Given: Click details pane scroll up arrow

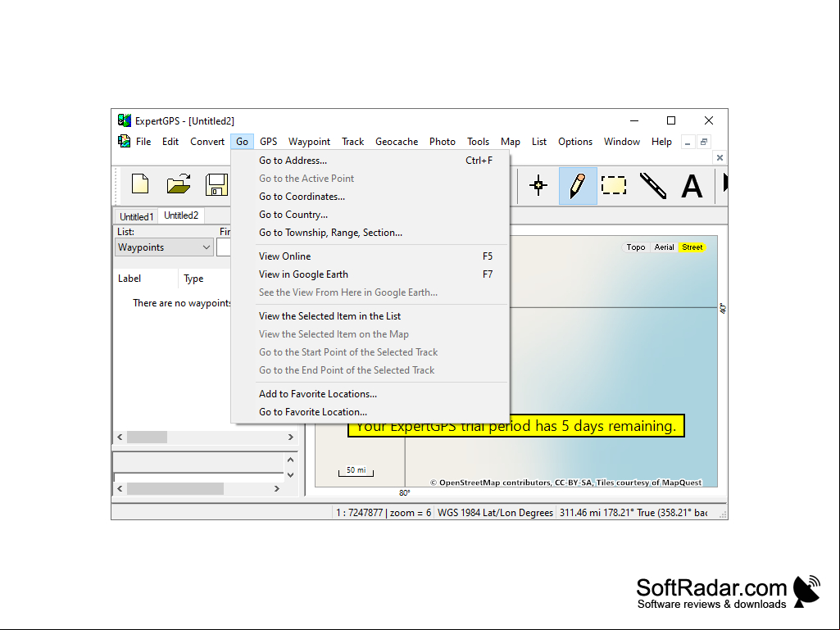Looking at the screenshot, I should point(290,460).
